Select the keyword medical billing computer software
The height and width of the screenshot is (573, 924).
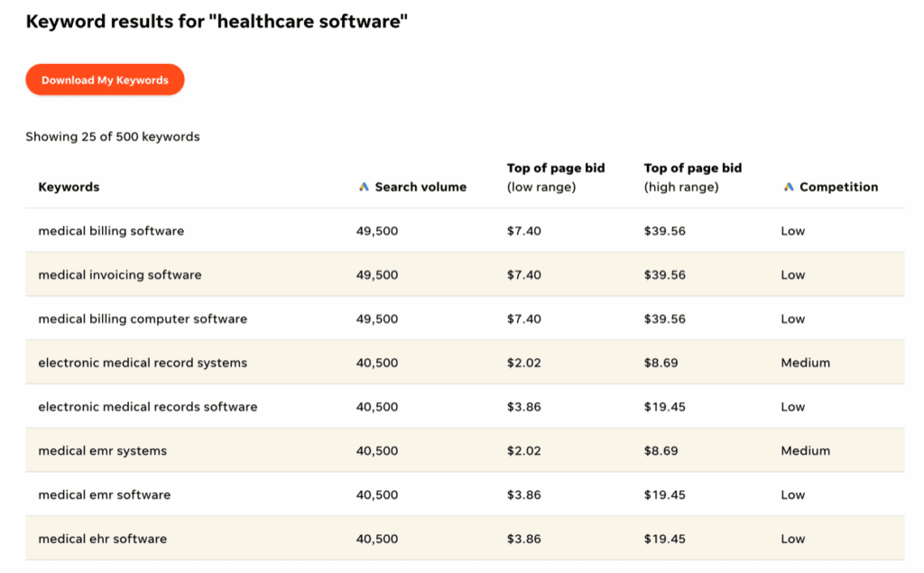pos(143,319)
